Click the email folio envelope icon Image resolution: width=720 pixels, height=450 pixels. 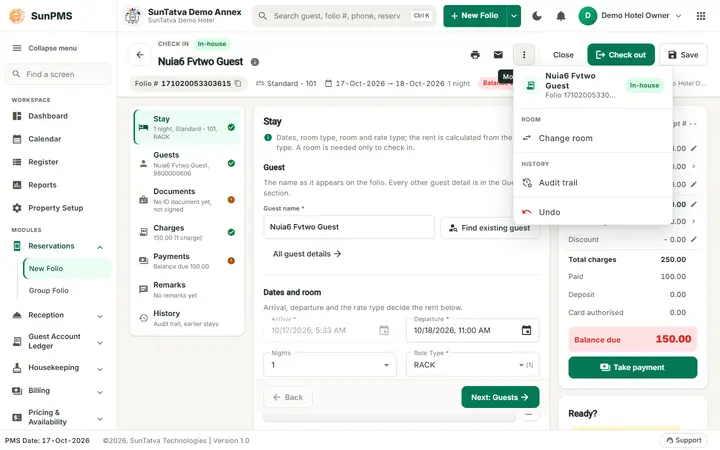[498, 55]
